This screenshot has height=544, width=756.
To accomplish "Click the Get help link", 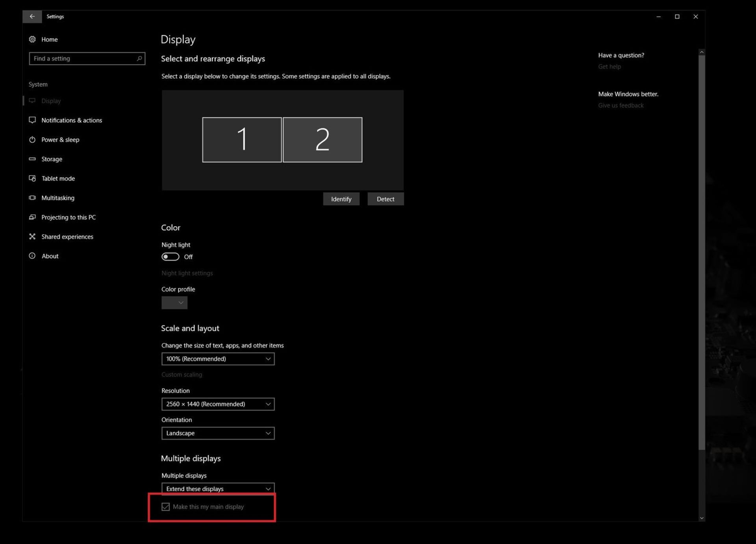I will [x=609, y=67].
